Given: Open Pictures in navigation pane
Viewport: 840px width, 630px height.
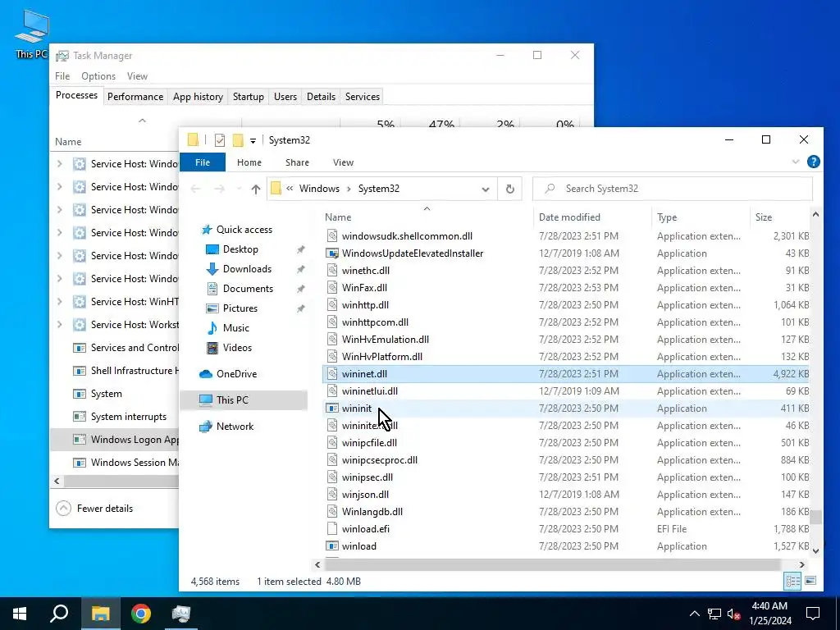Looking at the screenshot, I should coord(240,308).
